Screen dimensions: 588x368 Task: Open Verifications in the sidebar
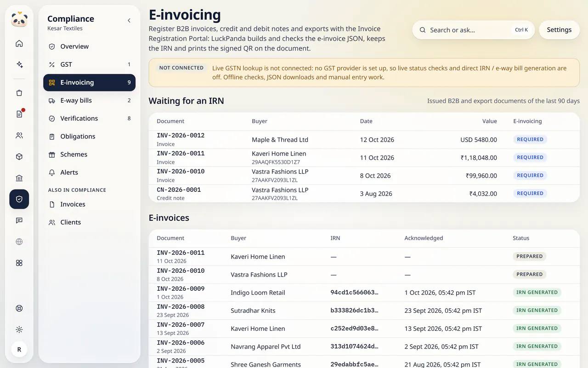90,118
